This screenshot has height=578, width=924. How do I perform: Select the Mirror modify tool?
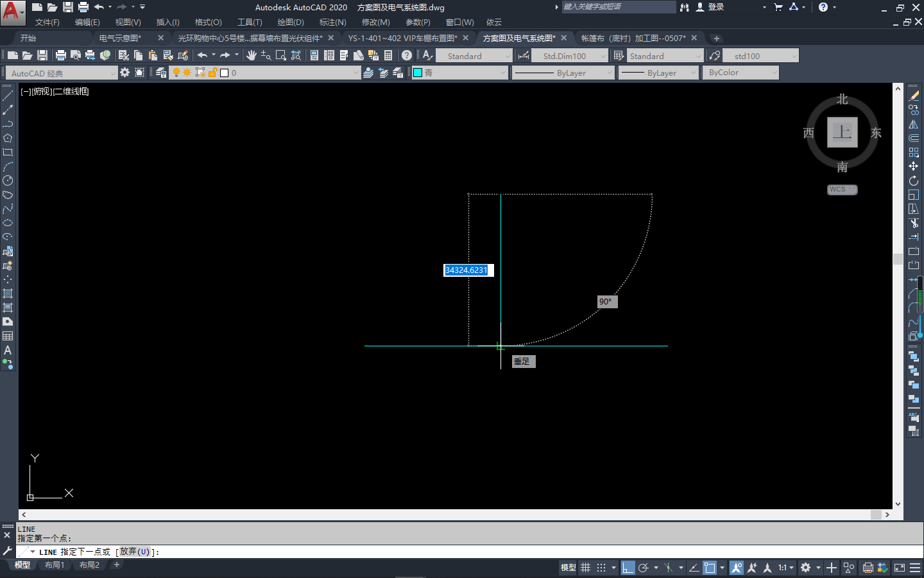click(x=914, y=124)
